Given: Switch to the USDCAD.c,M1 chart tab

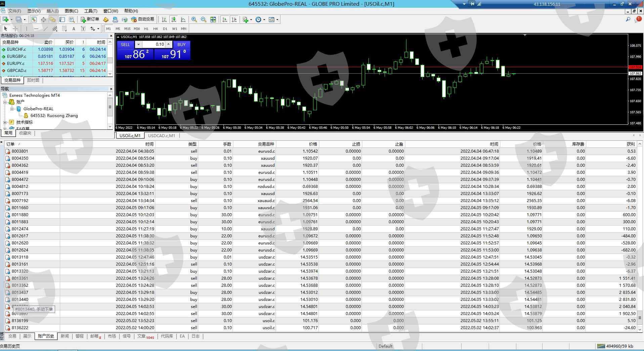Looking at the screenshot, I should click(x=162, y=135).
